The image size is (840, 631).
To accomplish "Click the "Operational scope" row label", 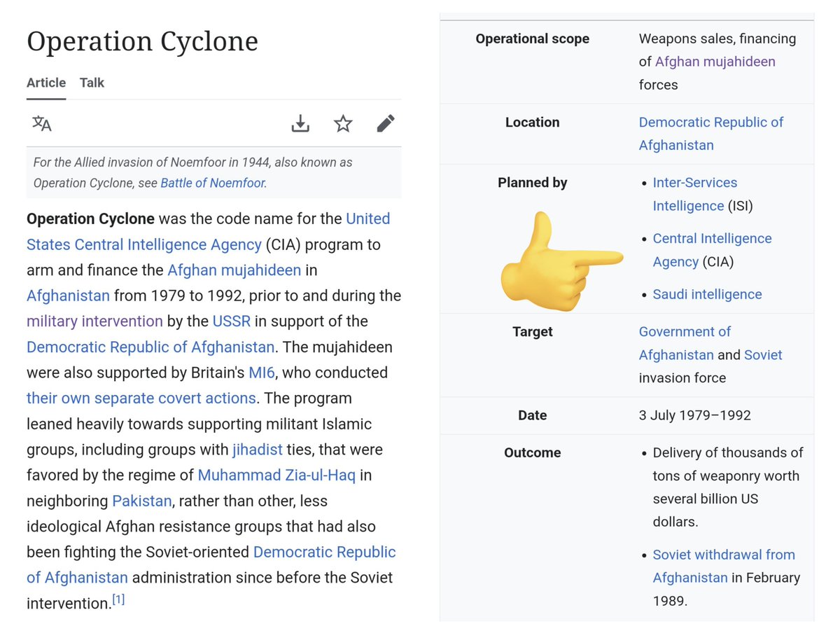I will point(533,39).
